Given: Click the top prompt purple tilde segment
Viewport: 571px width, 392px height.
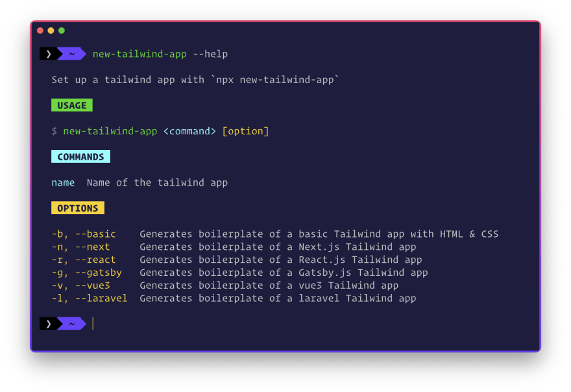Looking at the screenshot, I should (x=72, y=54).
